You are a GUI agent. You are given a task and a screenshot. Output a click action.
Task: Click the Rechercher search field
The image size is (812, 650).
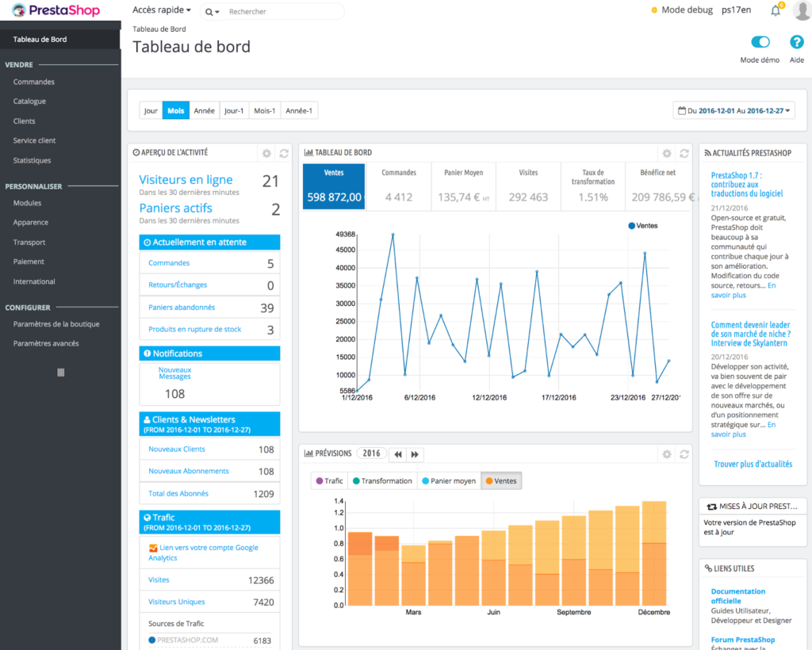click(x=282, y=12)
